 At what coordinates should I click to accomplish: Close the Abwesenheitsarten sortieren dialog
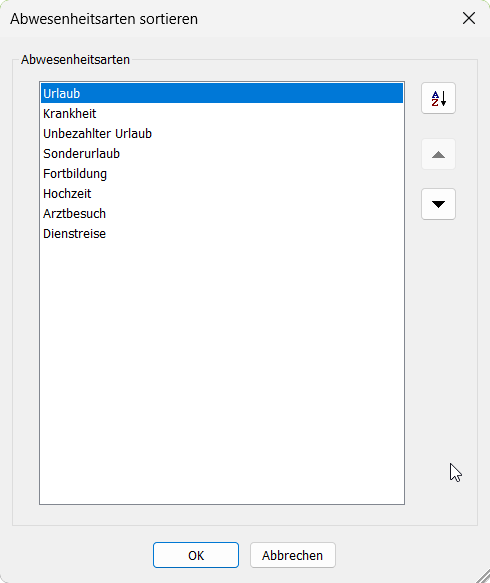coord(469,18)
